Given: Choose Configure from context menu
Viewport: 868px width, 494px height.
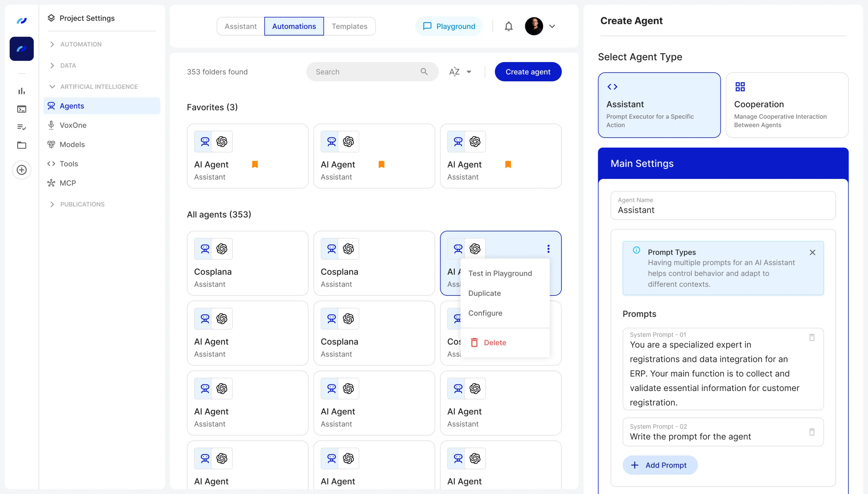Looking at the screenshot, I should coord(505,313).
